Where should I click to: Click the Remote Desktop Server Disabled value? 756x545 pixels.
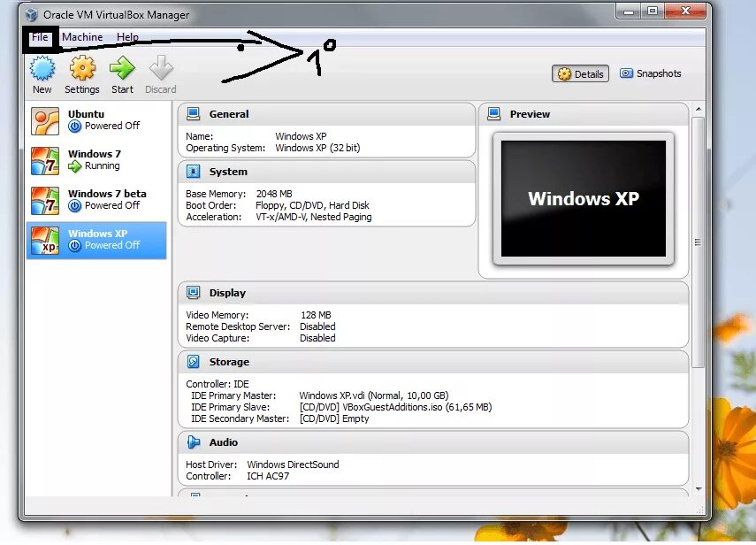(x=317, y=326)
